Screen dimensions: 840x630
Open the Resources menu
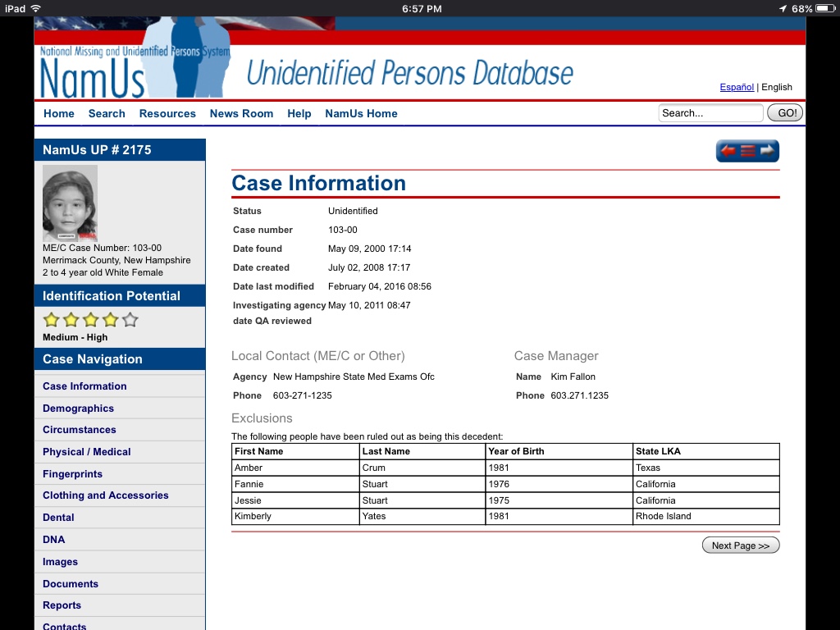[x=167, y=113]
